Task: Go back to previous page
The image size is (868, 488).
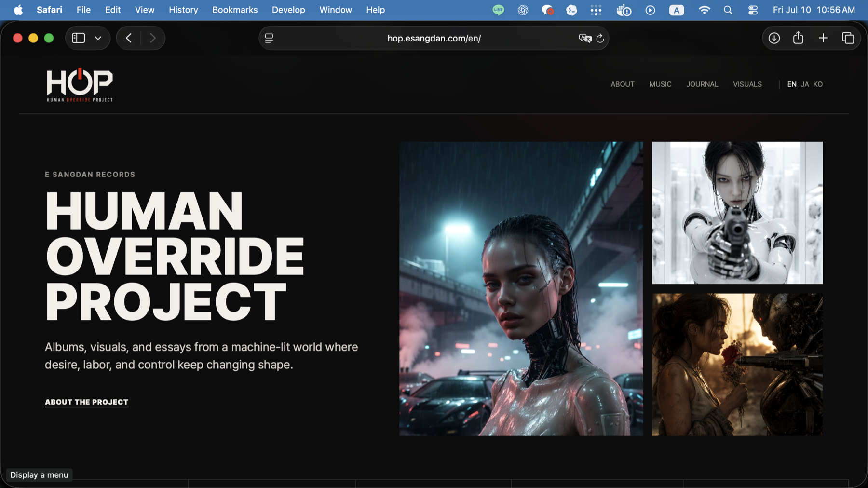Action: click(129, 38)
